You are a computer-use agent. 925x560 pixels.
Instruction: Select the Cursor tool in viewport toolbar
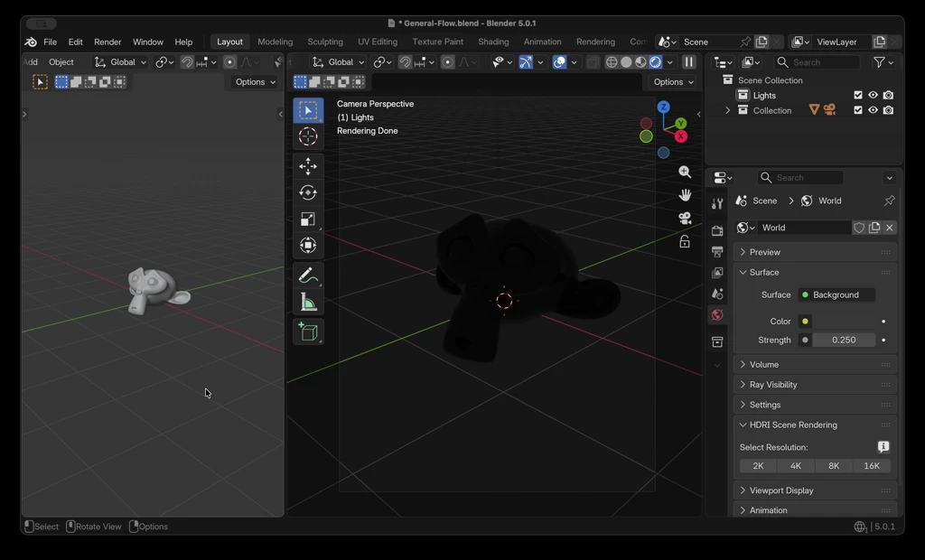(x=308, y=135)
